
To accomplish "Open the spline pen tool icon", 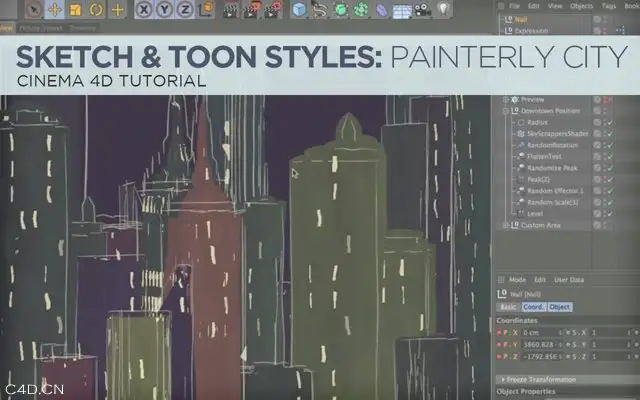I will click(x=320, y=10).
